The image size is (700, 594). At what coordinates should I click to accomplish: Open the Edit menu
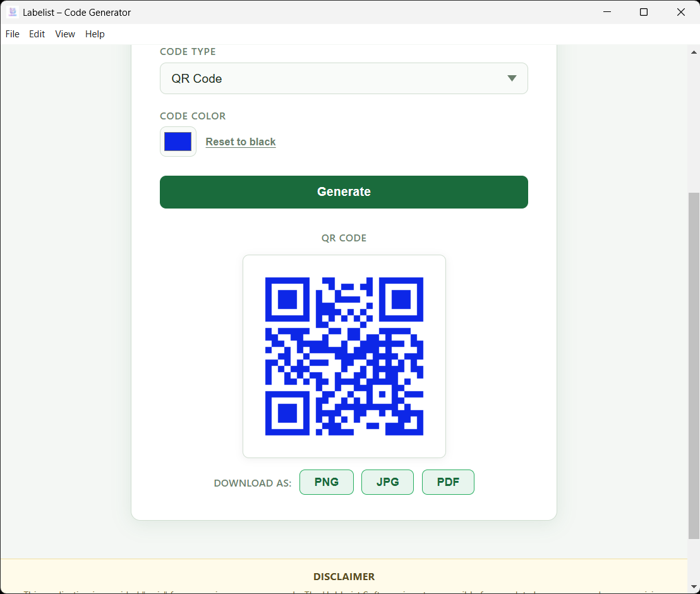(37, 34)
